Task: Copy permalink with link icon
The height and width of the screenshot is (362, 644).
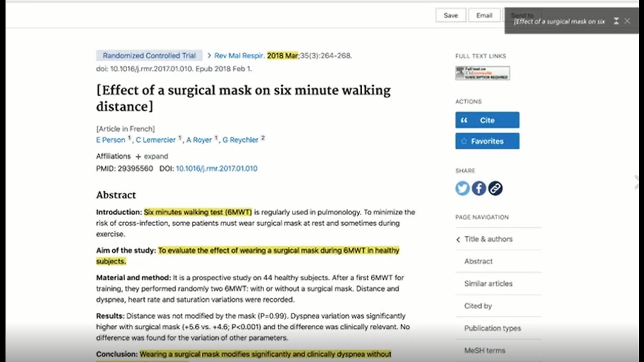Action: click(496, 189)
